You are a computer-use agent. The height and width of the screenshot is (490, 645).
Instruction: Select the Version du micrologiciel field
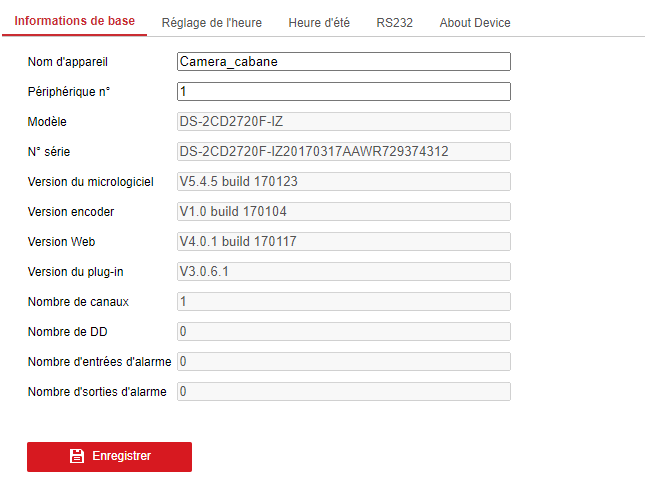coord(343,182)
